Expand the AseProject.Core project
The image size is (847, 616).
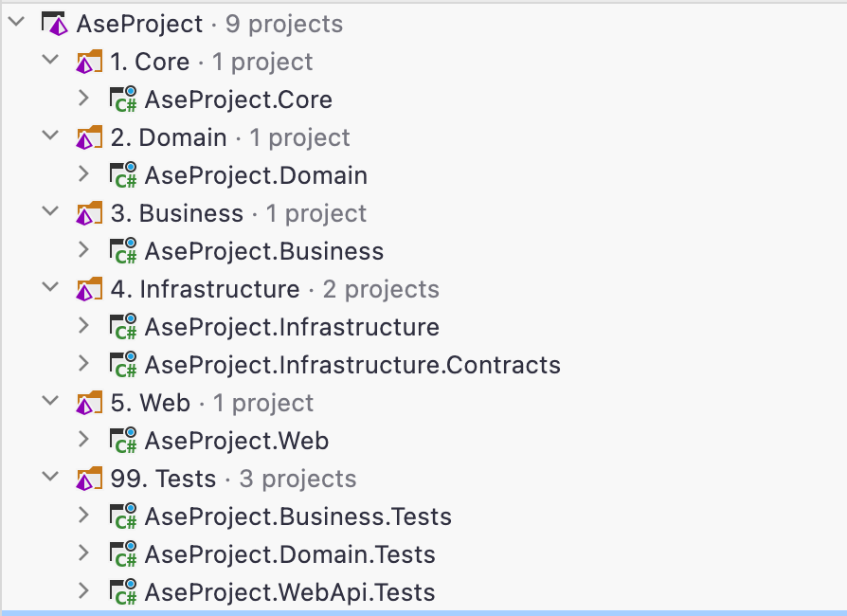pos(83,99)
